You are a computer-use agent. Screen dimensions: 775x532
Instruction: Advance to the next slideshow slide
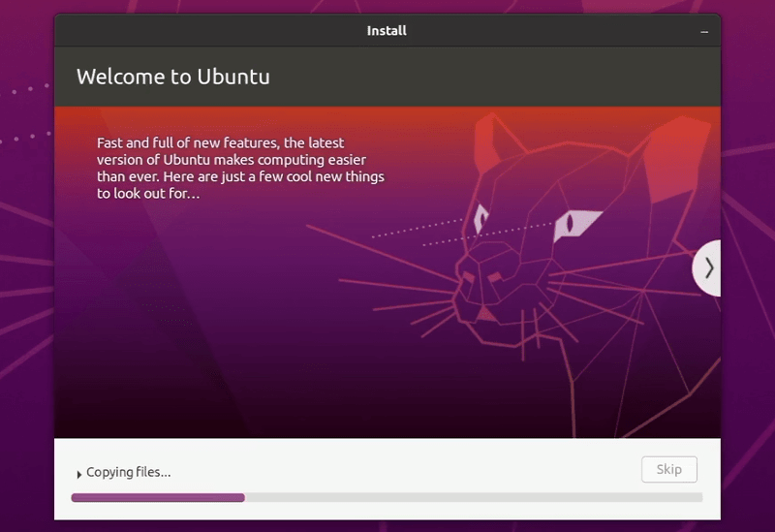pyautogui.click(x=708, y=267)
